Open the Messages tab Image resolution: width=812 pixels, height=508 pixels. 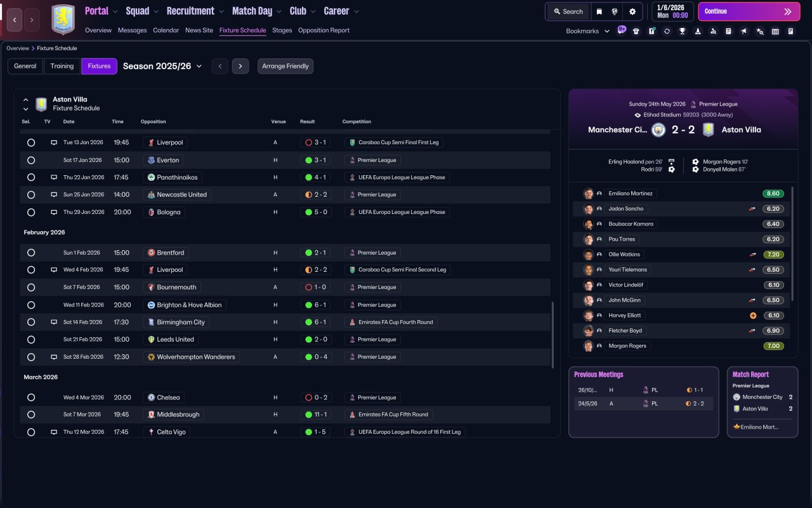pos(132,30)
